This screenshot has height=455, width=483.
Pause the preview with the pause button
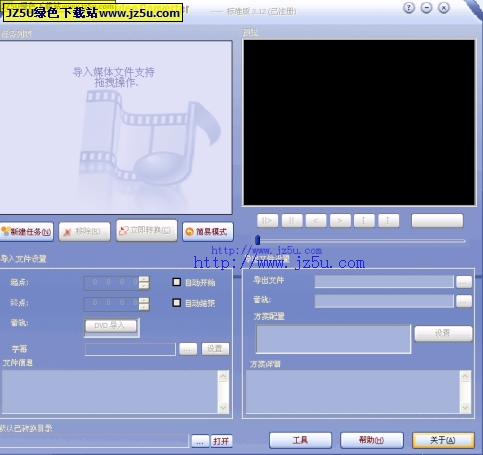(292, 221)
